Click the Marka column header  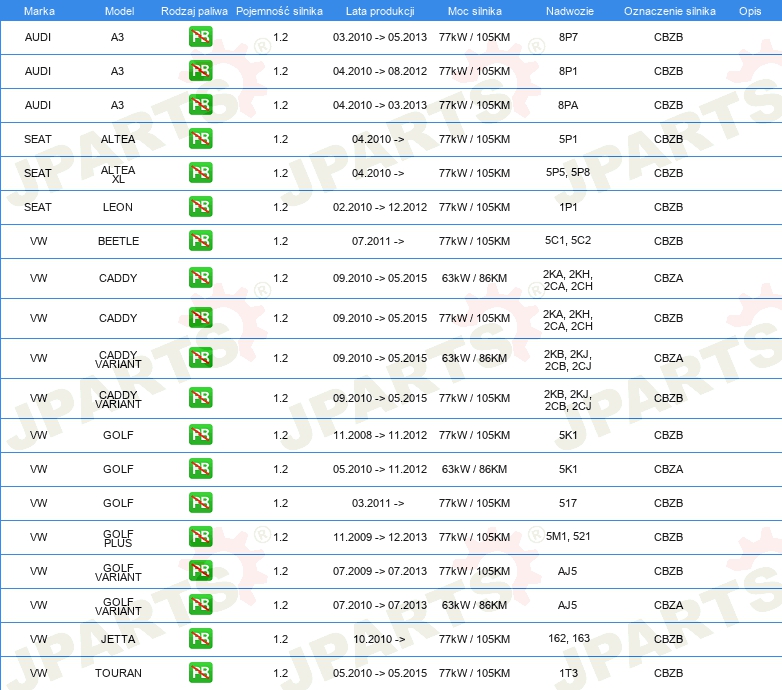pos(39,11)
